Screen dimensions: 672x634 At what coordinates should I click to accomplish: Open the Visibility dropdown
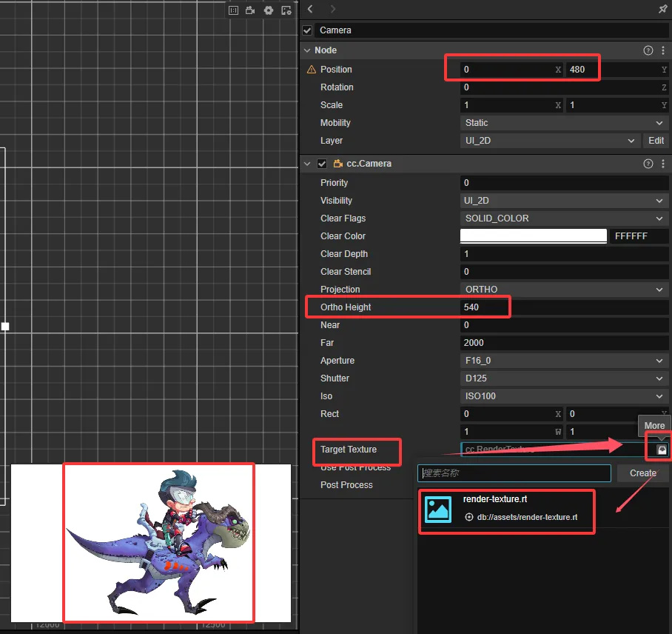tap(564, 201)
